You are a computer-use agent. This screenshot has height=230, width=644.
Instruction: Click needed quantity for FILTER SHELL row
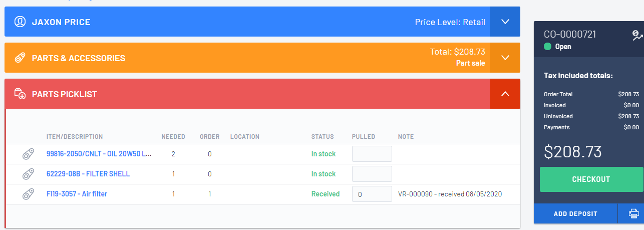click(173, 174)
